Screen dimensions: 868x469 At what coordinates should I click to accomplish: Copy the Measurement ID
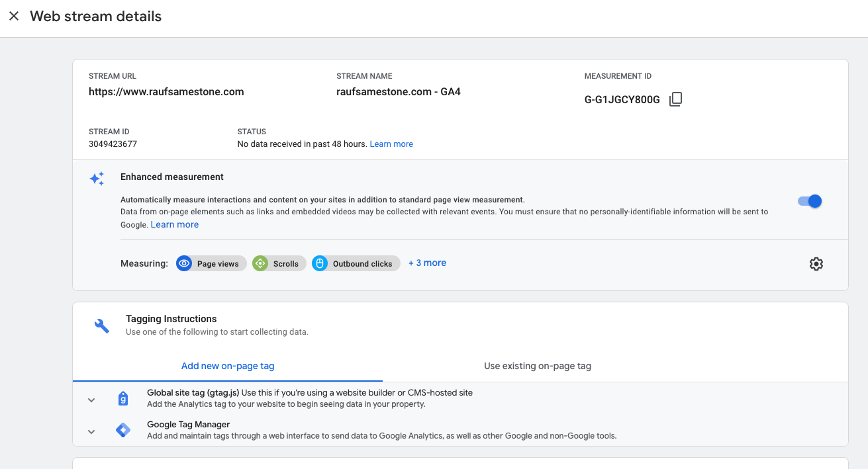[x=675, y=99]
